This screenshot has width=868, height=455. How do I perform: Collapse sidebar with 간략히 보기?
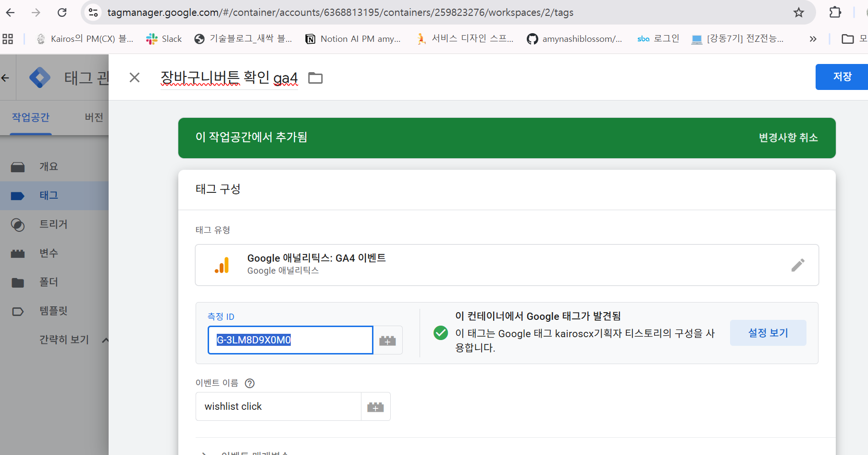point(64,340)
